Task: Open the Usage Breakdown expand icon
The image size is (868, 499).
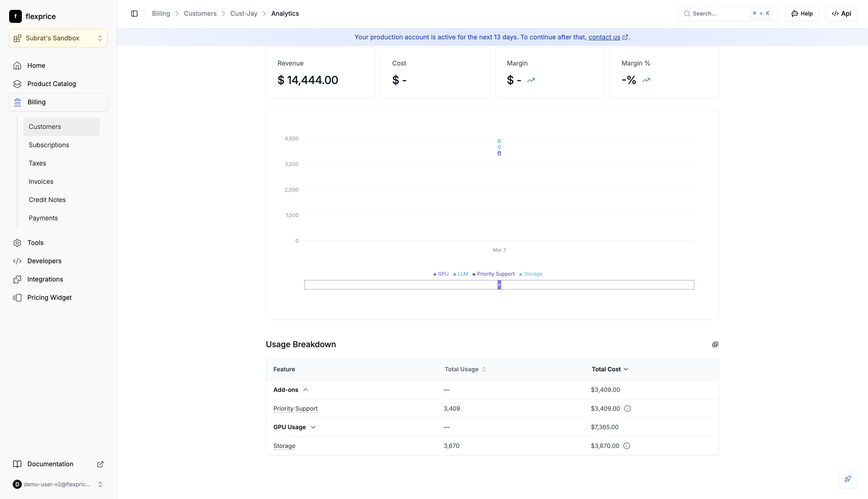Action: click(x=715, y=344)
